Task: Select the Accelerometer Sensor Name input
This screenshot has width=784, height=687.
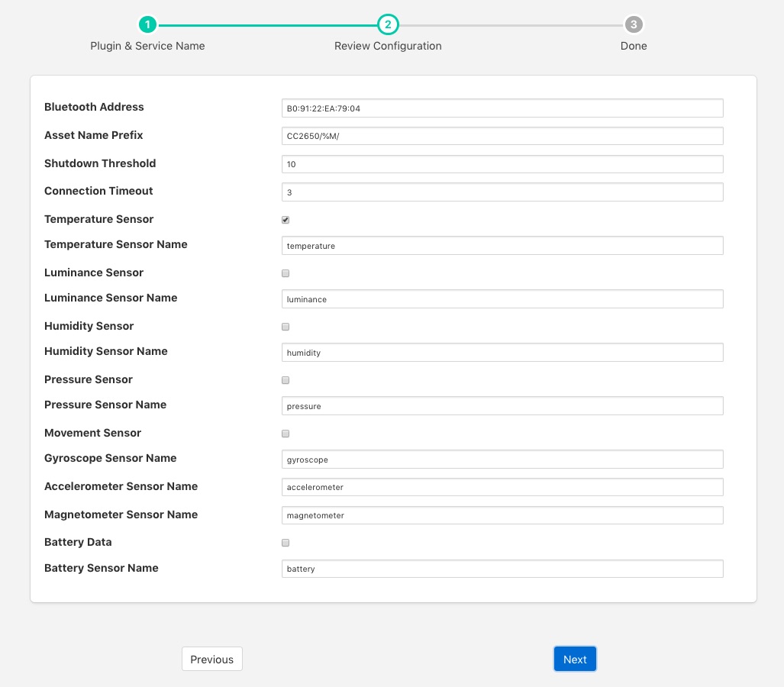Action: pos(502,487)
